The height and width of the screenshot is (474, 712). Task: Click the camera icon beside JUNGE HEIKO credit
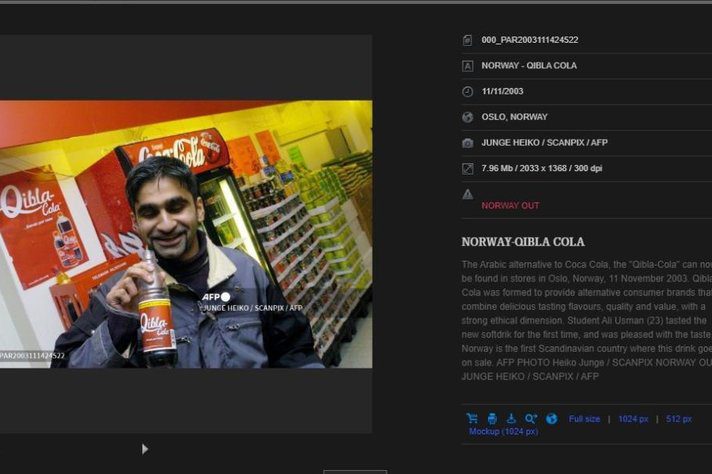[x=467, y=143]
